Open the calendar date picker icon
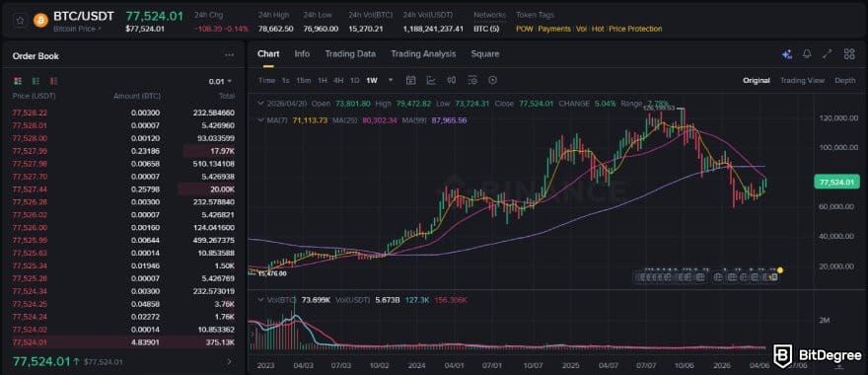 point(410,80)
